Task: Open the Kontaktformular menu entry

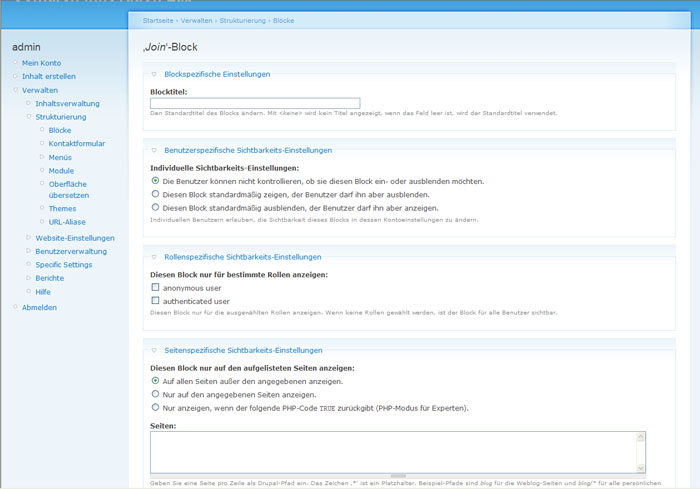Action: (x=76, y=144)
